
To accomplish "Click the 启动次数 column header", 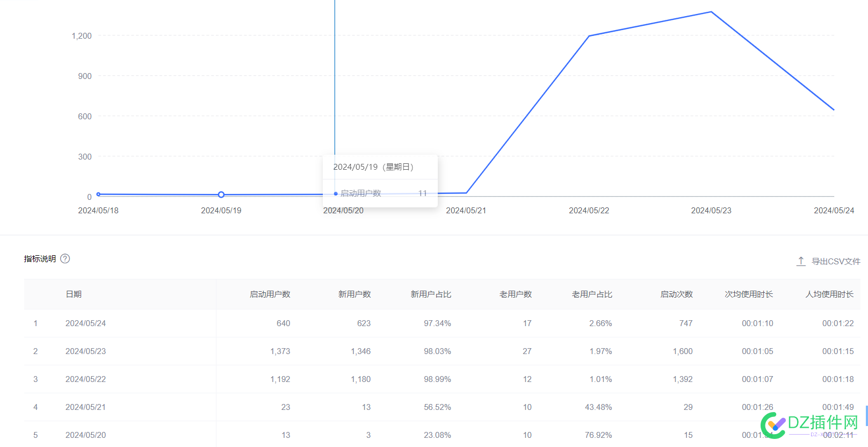I will 676,294.
